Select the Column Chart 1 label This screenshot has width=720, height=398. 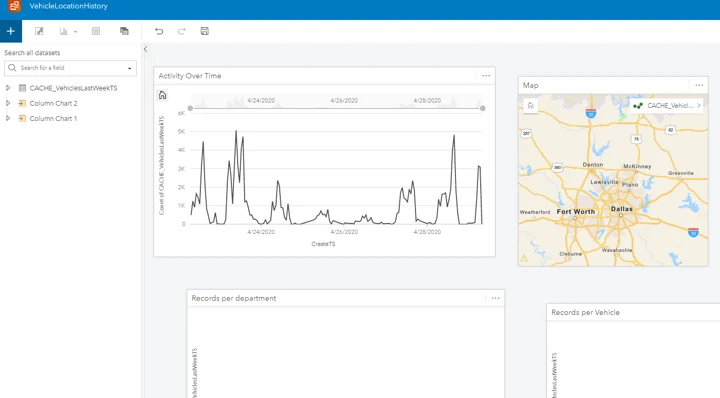click(x=53, y=118)
